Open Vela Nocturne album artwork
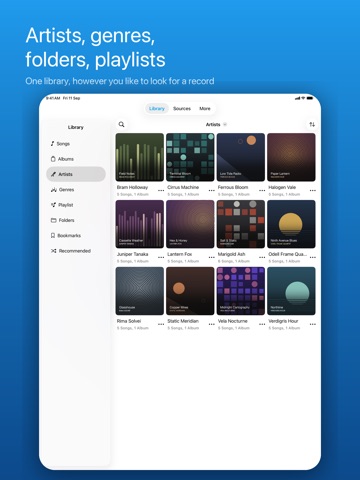This screenshot has width=360, height=480. click(241, 291)
